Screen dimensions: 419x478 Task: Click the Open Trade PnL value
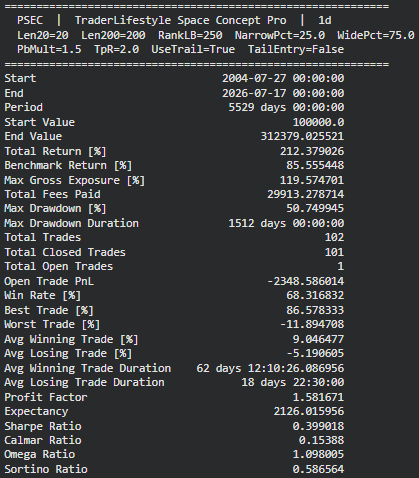[x=305, y=281]
